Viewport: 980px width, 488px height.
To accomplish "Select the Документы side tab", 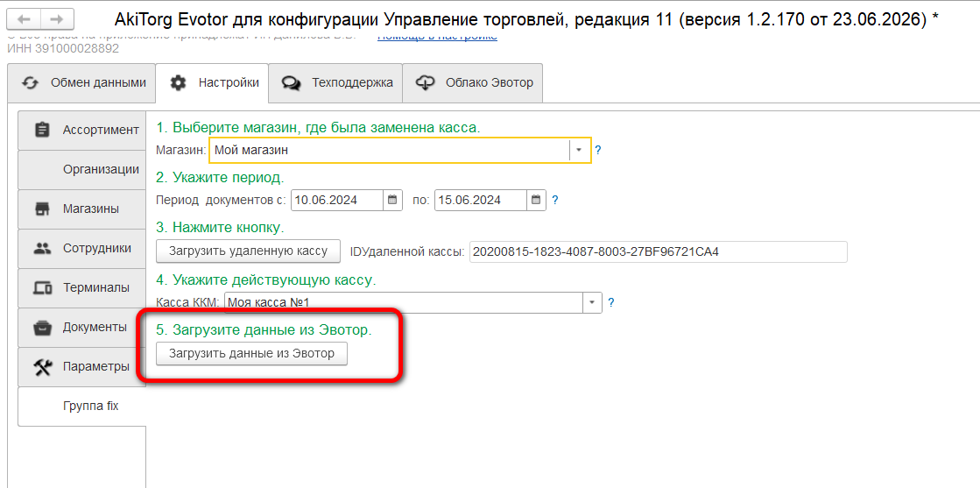I will coord(81,327).
